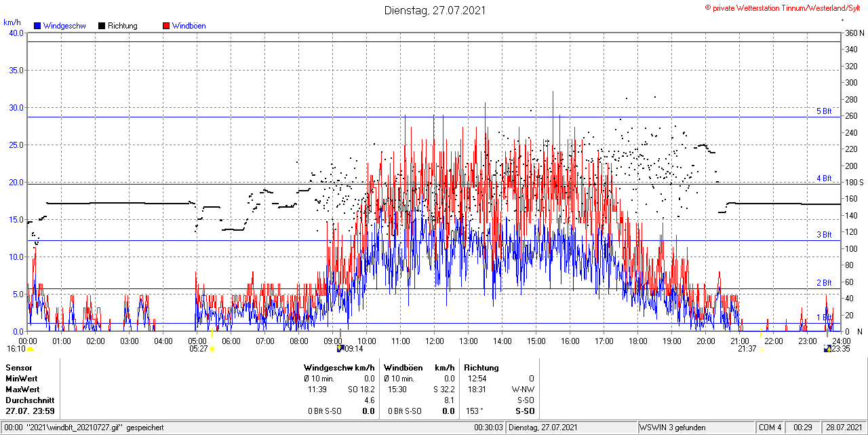Click the 25.0 km/h axis value
The width and height of the screenshot is (868, 435).
point(16,145)
